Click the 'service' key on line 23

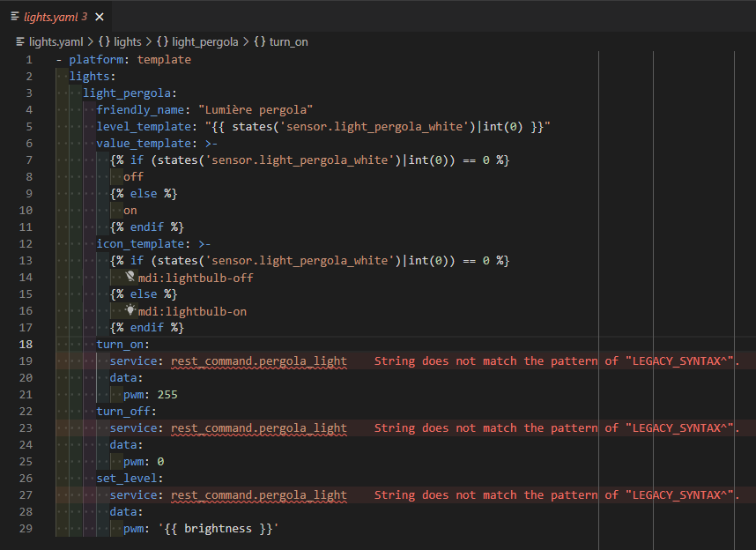point(134,428)
